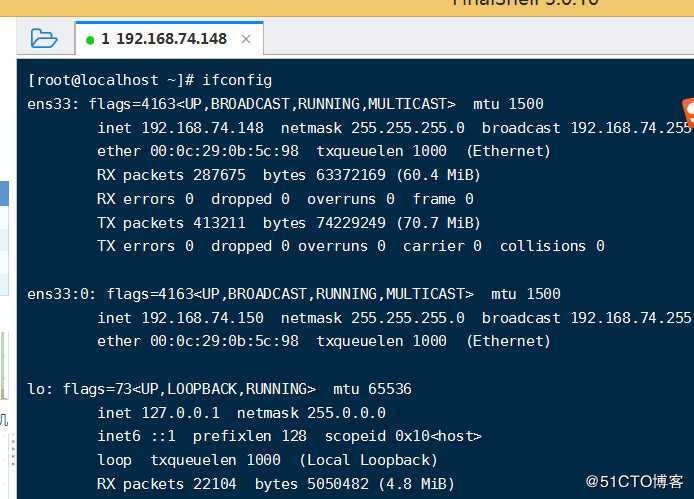Select the lo: interface name

tap(40, 389)
